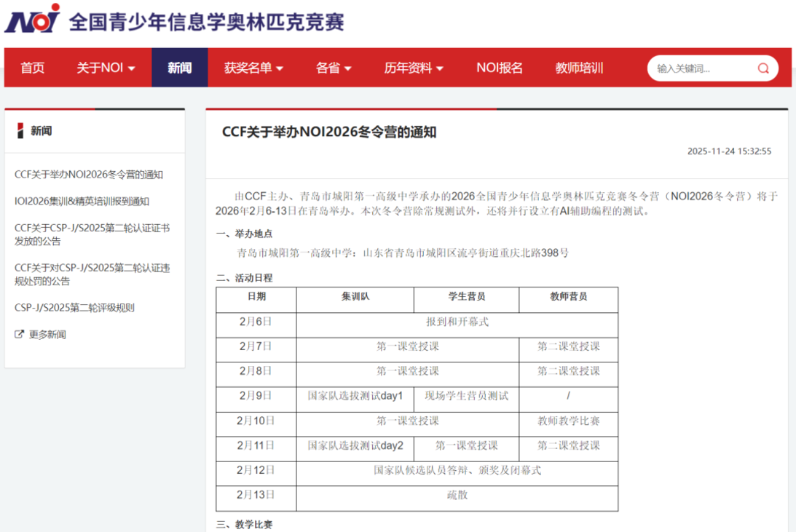The image size is (796, 532).
Task: Click the article title CCF关于举办NOI2026冬令营的通知
Action: [x=329, y=132]
